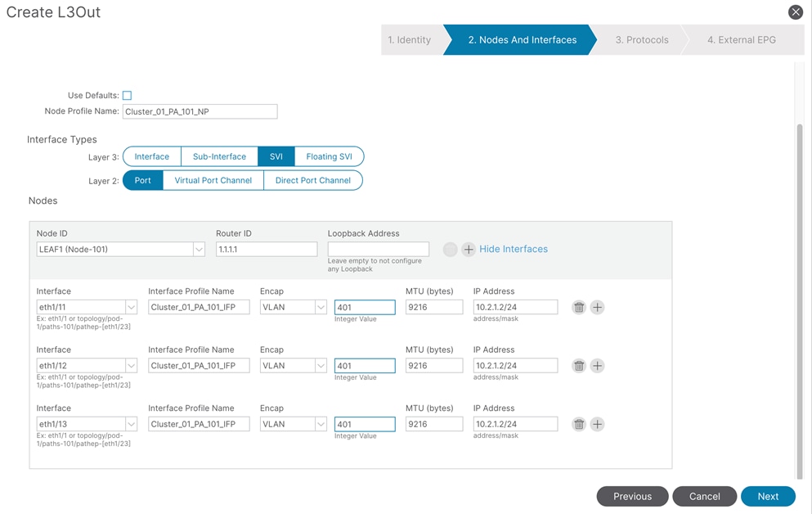
Task: Add a new interface below eth1/12
Action: 598,365
